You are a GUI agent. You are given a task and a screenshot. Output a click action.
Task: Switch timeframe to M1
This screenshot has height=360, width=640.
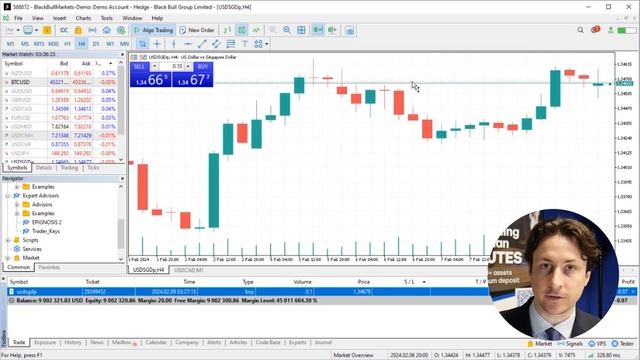11,44
